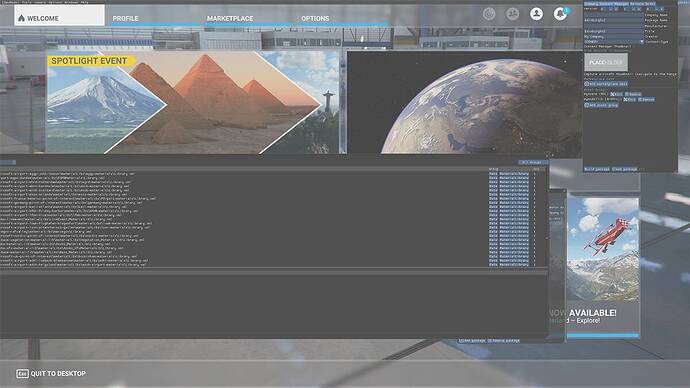
Task: Click the Build package button
Action: point(597,169)
